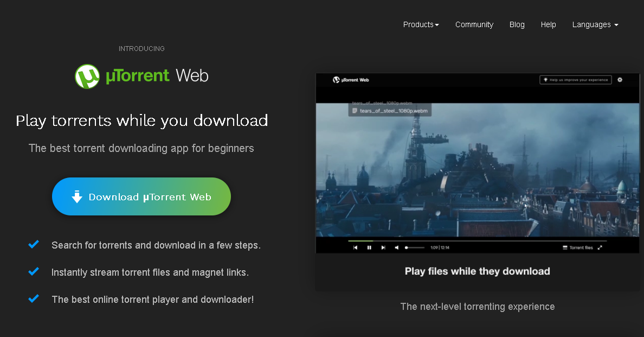Enter fullscreen with the expand arrows icon

(600, 247)
